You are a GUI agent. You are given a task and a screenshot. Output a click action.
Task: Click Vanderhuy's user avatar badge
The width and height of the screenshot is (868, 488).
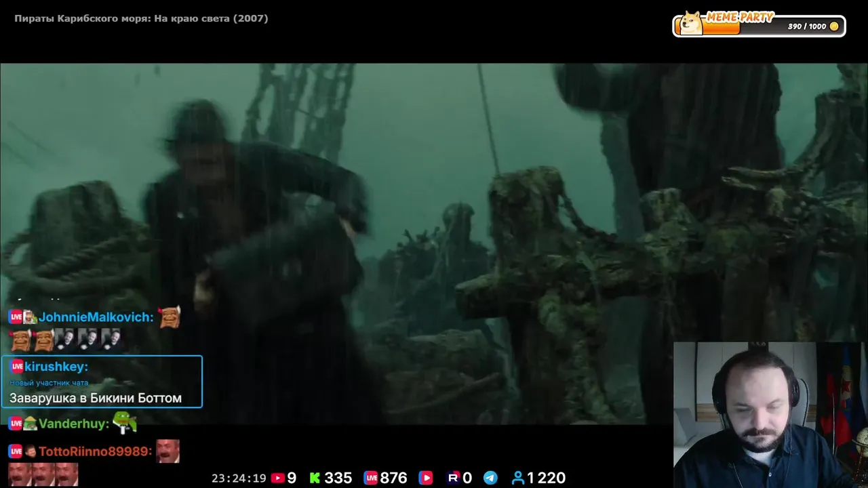30,424
